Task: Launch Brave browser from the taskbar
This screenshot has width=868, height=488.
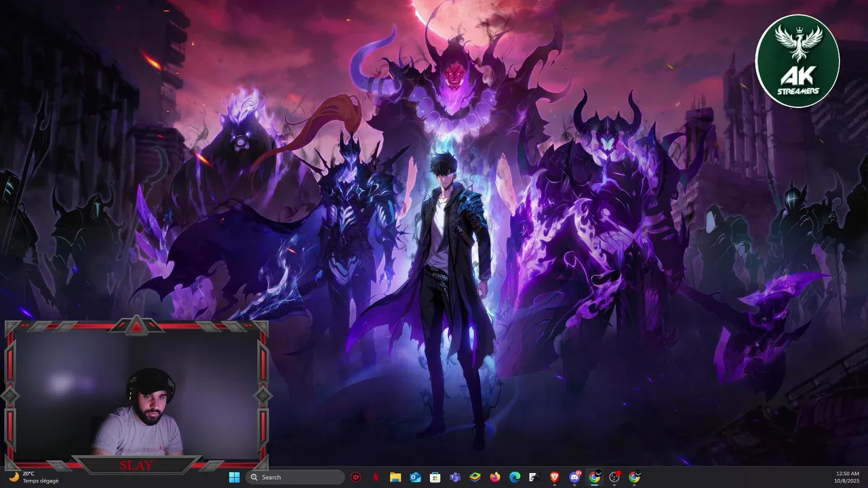Action: pyautogui.click(x=555, y=477)
